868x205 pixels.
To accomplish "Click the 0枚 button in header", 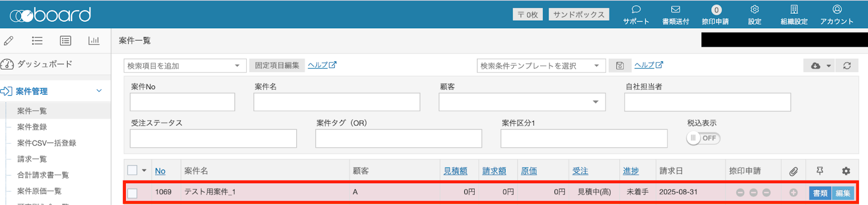I will (527, 15).
